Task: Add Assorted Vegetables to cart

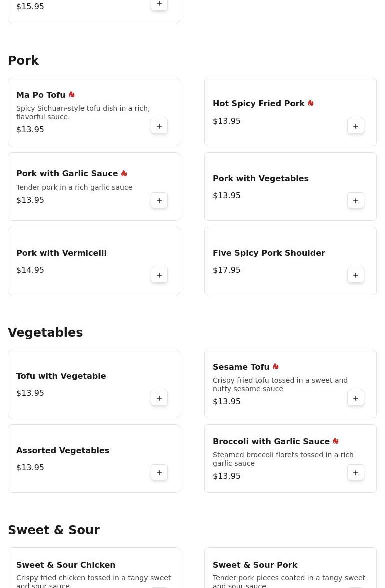Action: pyautogui.click(x=159, y=473)
